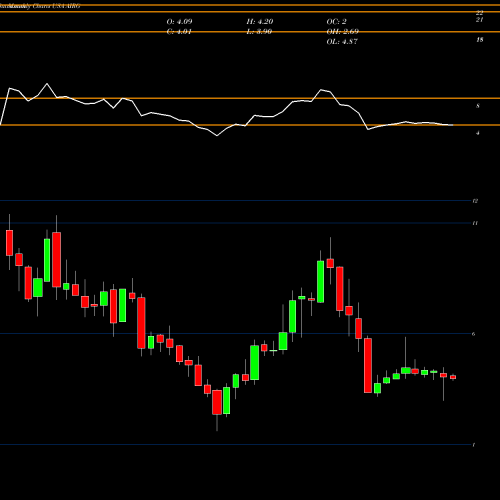
Task: Click the upper-panel axis label 21
Action: (480, 20)
